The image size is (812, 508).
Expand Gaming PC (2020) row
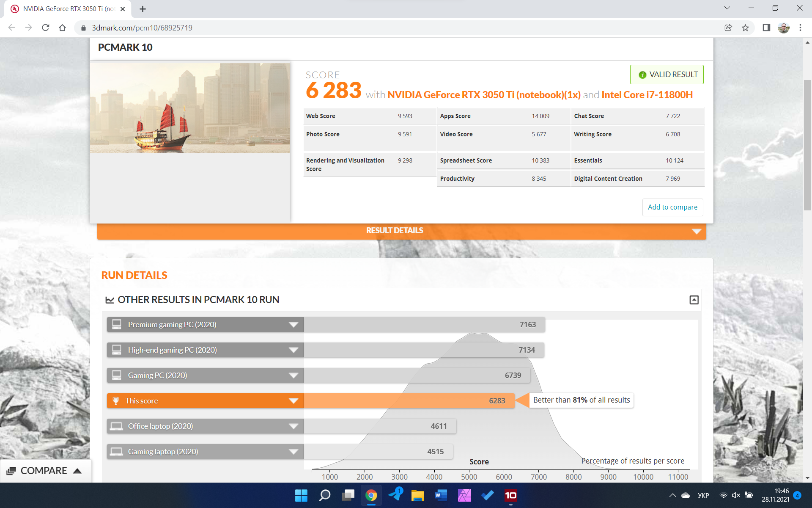point(294,375)
